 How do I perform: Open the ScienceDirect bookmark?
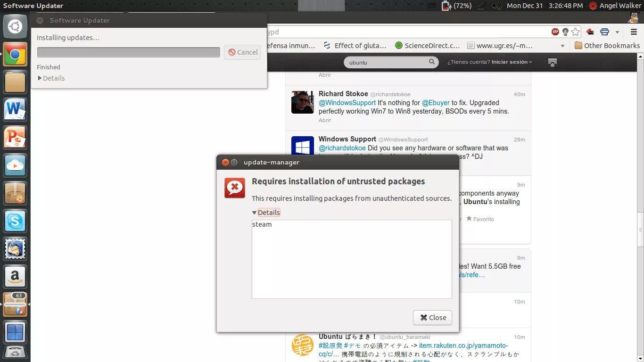click(x=427, y=46)
